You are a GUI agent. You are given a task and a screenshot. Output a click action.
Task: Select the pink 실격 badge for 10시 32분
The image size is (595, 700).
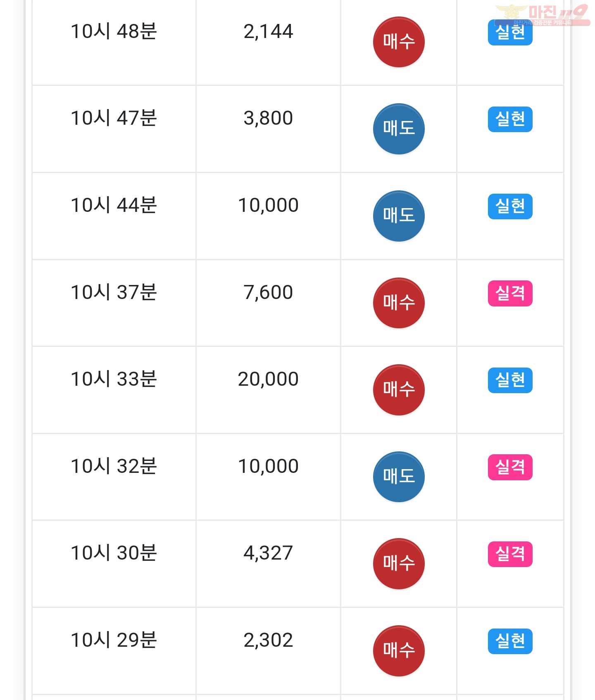(510, 467)
